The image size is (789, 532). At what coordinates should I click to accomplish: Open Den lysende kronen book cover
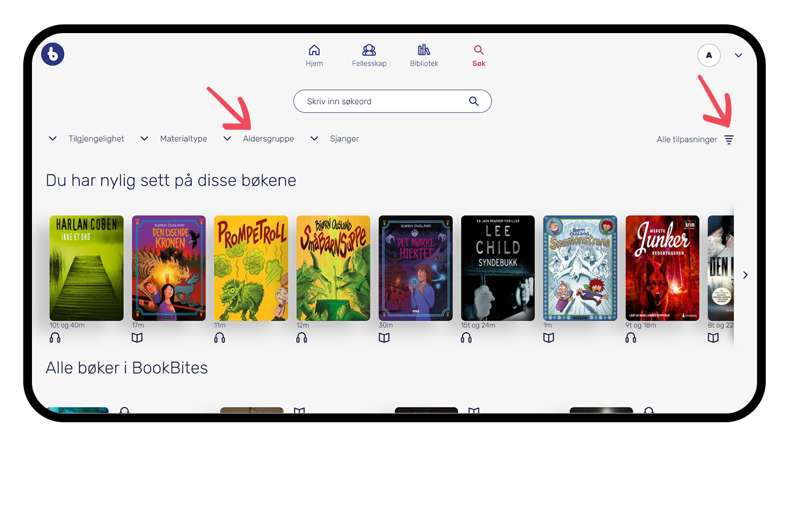(169, 268)
